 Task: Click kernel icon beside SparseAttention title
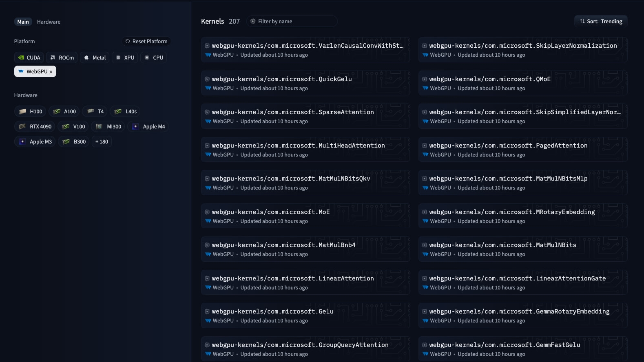coord(207,112)
